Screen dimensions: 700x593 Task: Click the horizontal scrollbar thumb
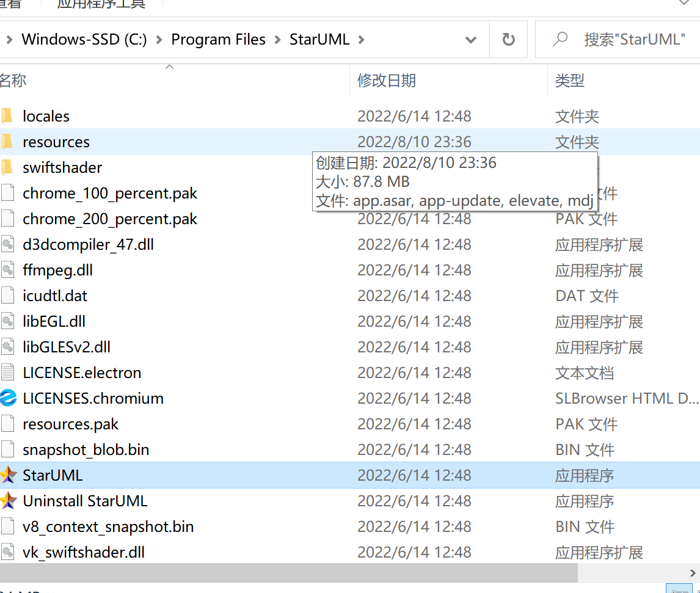(289, 572)
